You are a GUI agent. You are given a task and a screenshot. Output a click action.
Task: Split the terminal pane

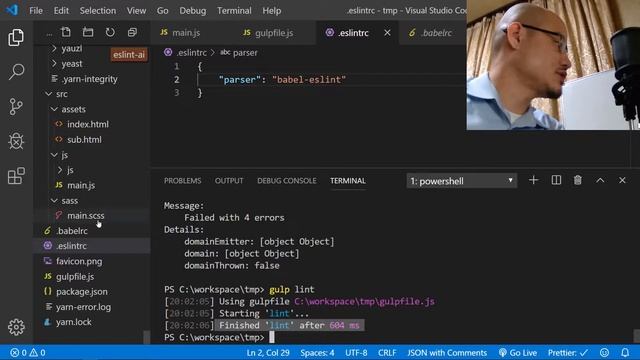tap(556, 180)
